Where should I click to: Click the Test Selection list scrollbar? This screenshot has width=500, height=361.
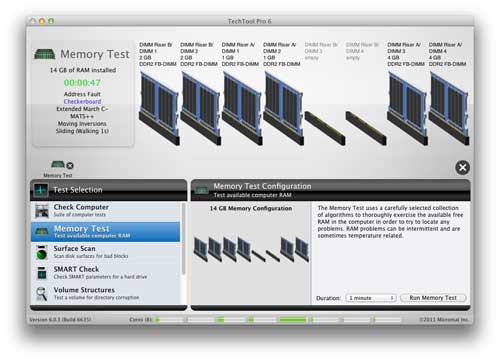coord(183,239)
